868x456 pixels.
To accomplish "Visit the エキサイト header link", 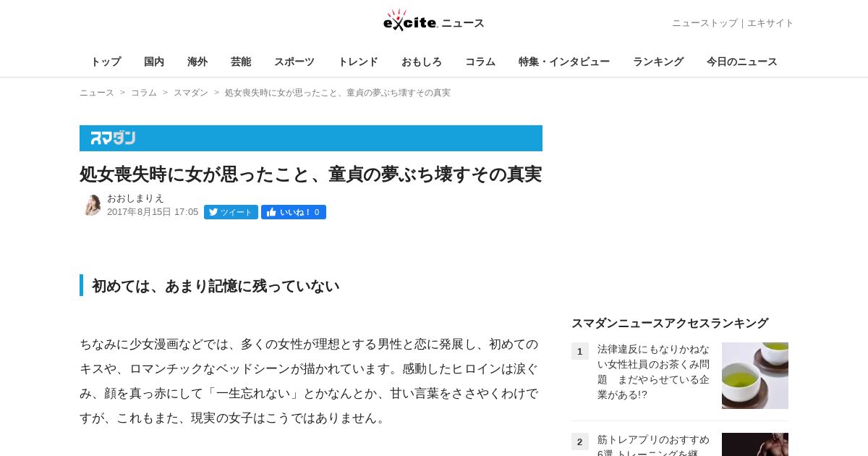I will point(770,23).
